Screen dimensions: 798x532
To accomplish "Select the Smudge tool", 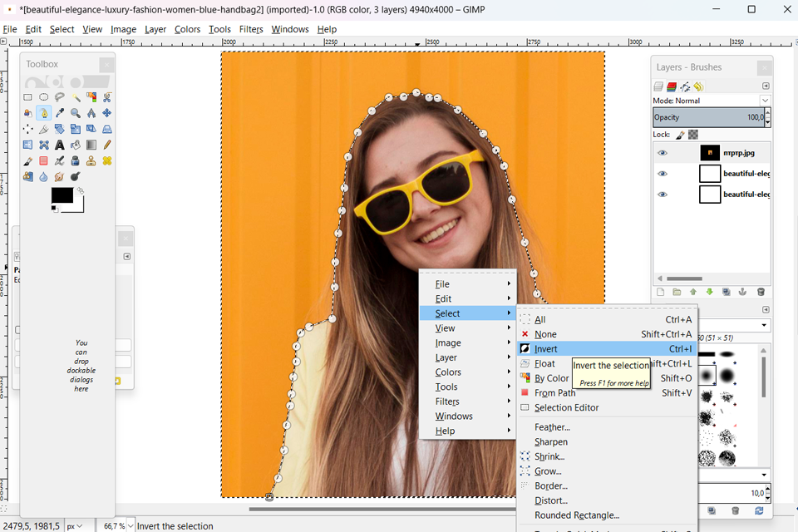I will click(x=60, y=177).
